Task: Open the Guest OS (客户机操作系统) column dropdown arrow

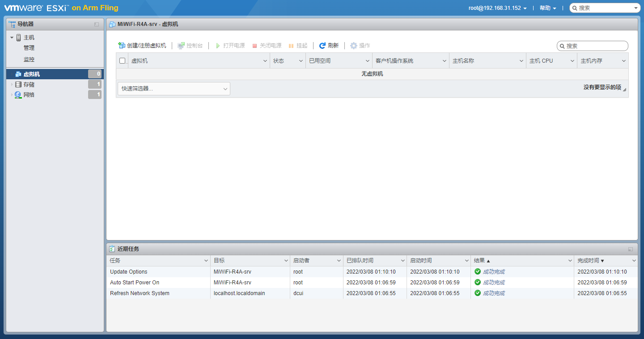Action: click(444, 61)
